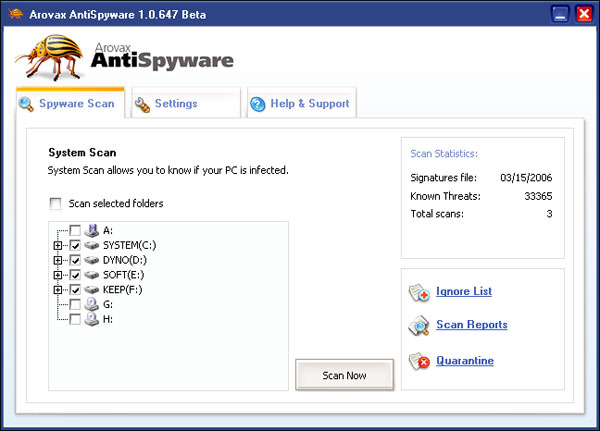
Task: Select the DYNO(D:) drive label
Action: (x=125, y=260)
